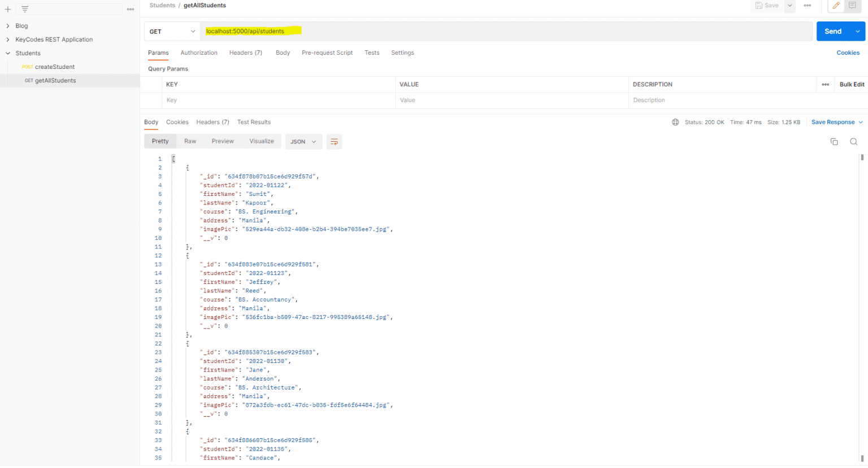Click the filter icon in sidebar
The width and height of the screenshot is (868, 468).
click(x=25, y=10)
